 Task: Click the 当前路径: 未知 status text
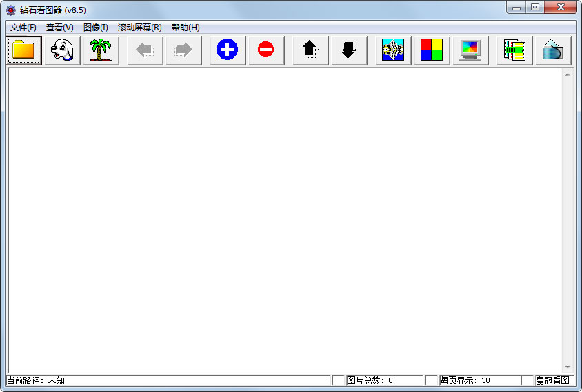coord(36,380)
